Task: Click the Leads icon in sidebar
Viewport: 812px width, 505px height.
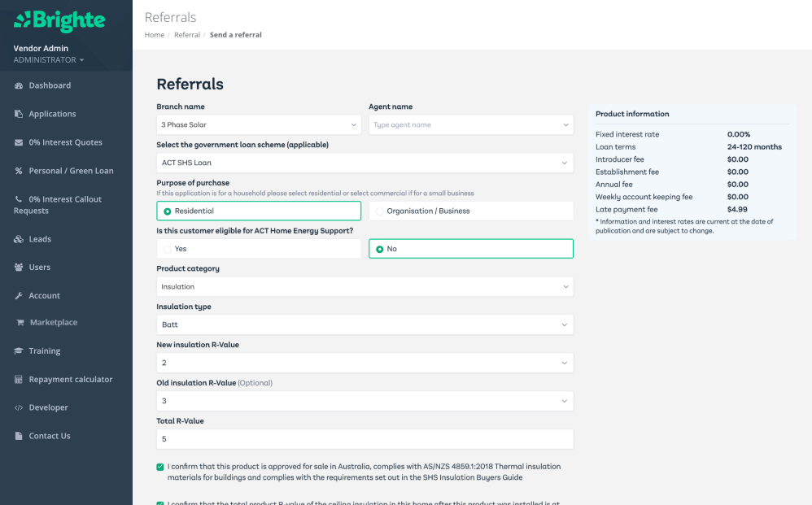Action: pos(19,239)
